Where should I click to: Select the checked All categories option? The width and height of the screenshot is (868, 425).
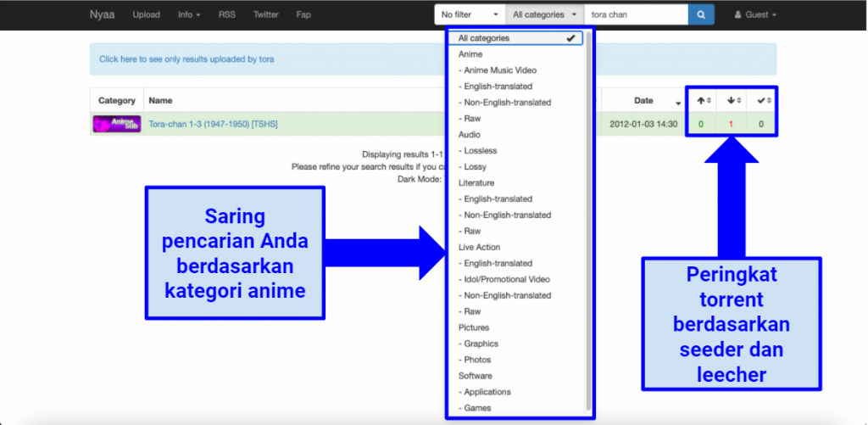pos(517,38)
